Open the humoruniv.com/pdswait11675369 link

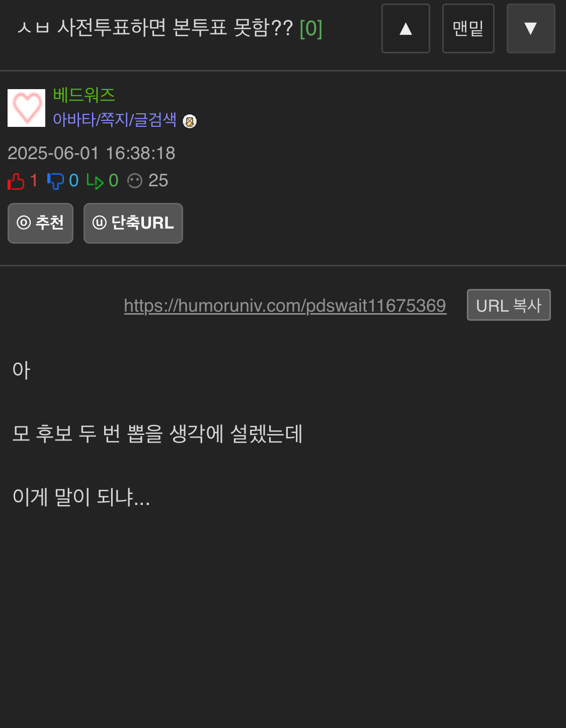[x=285, y=306]
